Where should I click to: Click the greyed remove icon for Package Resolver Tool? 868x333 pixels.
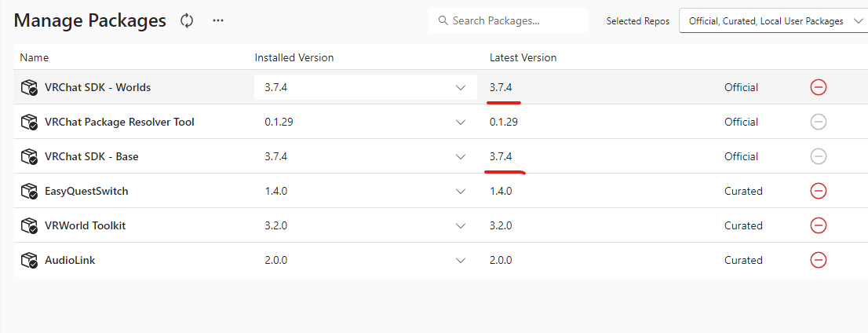point(819,122)
